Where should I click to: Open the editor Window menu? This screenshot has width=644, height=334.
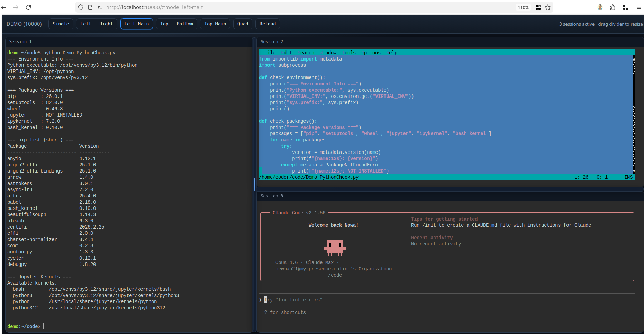(x=328, y=53)
